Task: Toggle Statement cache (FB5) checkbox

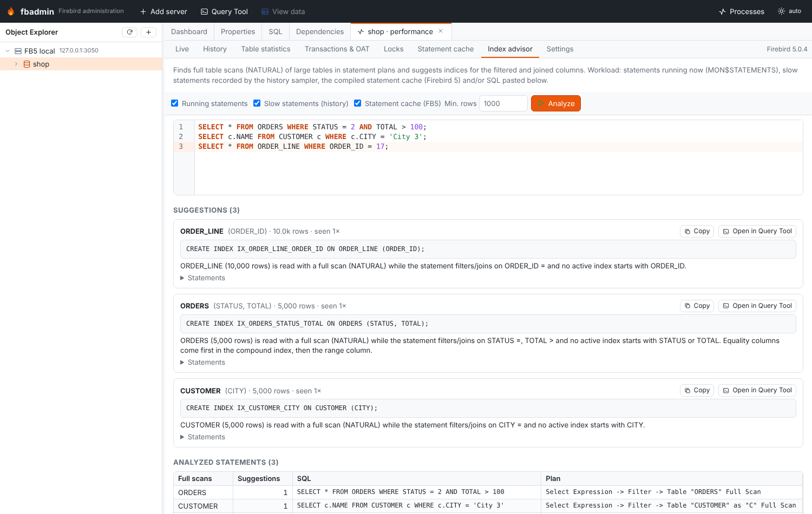Action: tap(358, 103)
